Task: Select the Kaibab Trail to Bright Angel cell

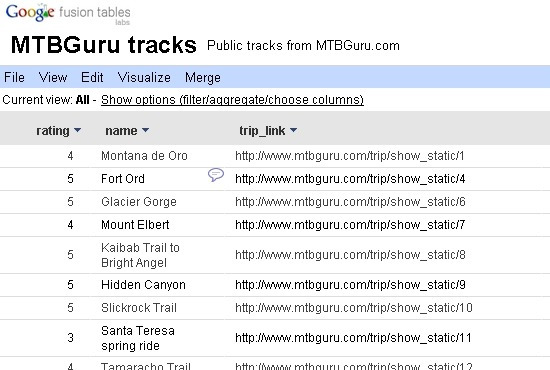Action: tap(140, 255)
